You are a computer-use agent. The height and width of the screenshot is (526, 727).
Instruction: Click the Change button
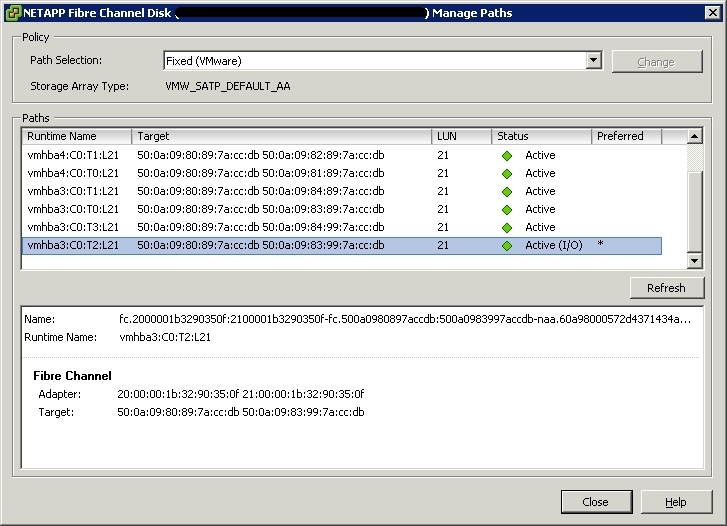[657, 62]
